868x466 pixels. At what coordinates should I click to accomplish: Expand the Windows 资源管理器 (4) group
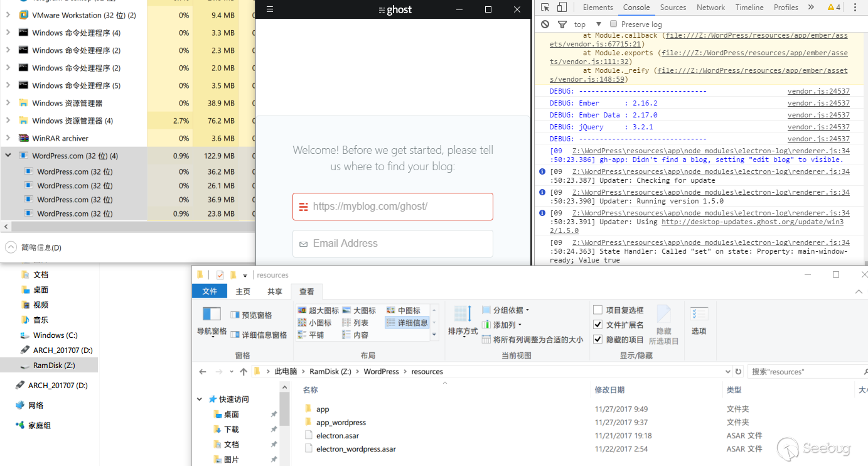coord(8,121)
